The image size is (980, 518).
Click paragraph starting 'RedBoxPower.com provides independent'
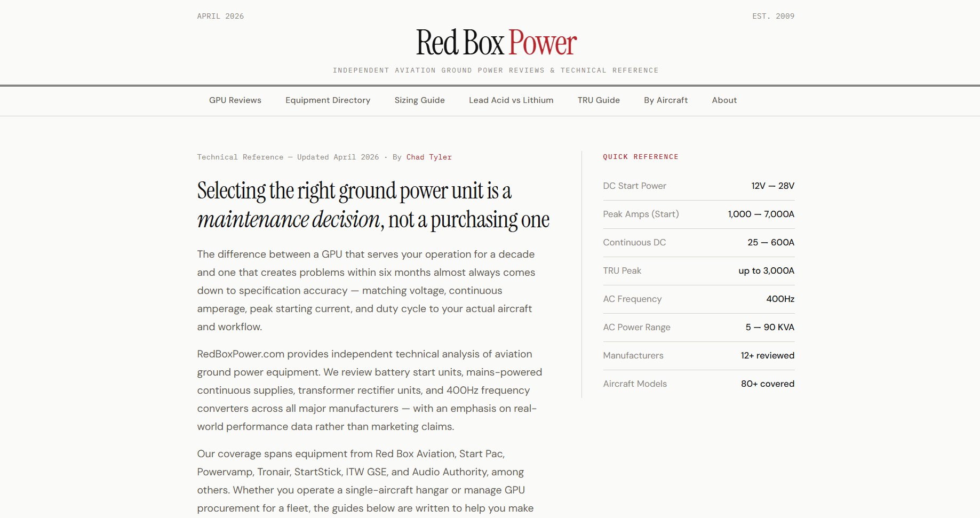370,390
